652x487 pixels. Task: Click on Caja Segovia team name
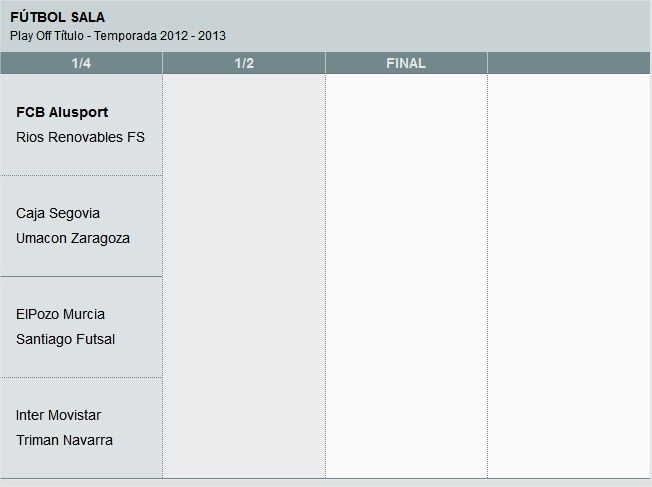tap(58, 213)
